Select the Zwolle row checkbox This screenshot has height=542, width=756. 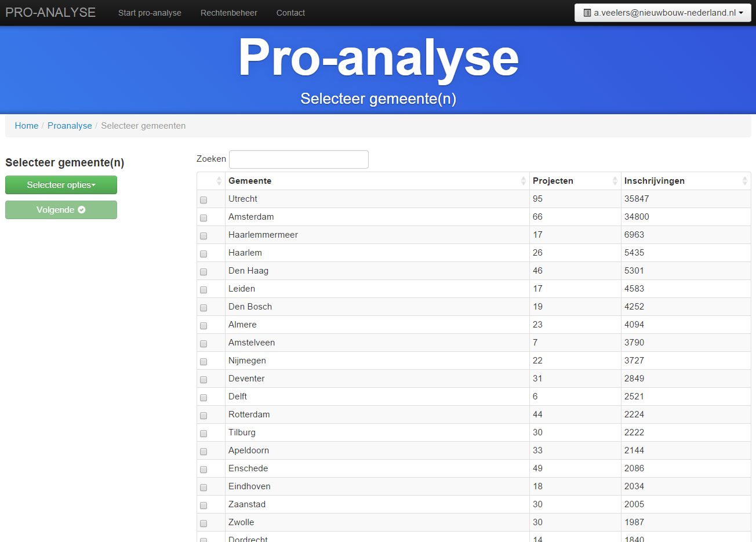tap(203, 523)
